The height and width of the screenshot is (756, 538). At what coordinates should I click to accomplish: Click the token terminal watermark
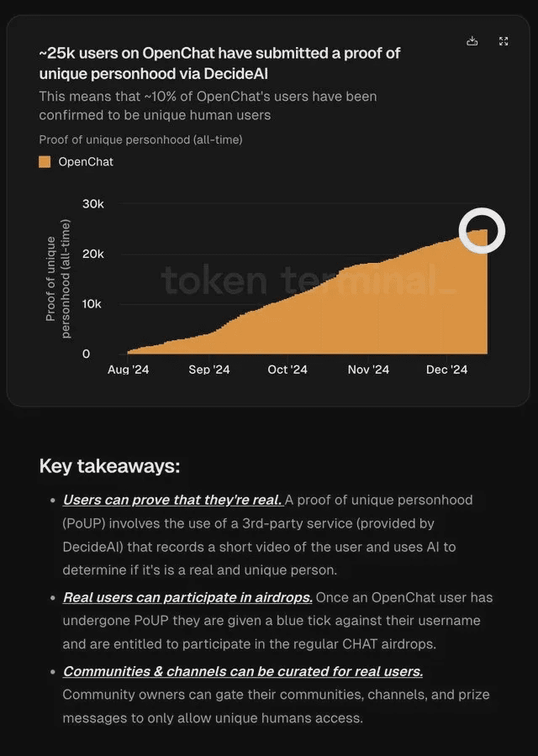[x=308, y=281]
